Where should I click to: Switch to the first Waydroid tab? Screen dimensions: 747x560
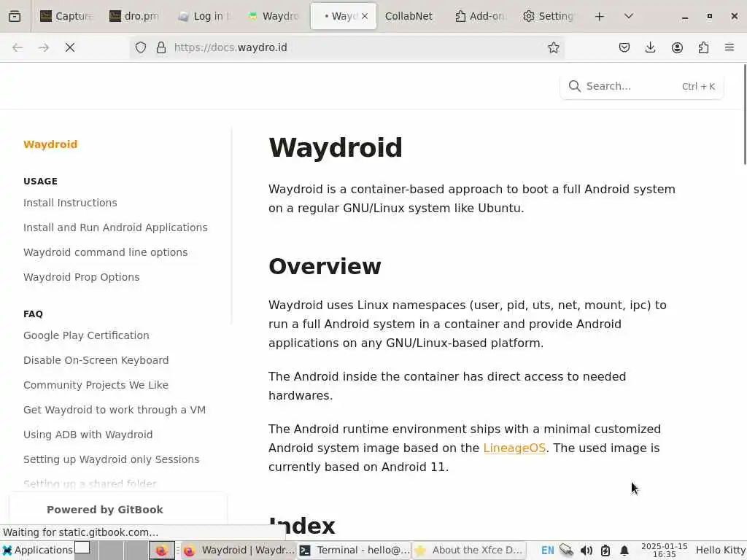point(274,16)
